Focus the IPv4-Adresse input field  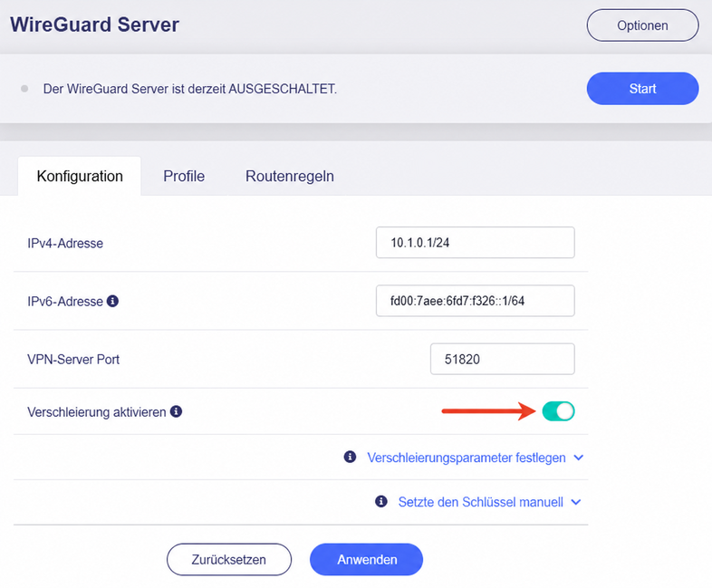(475, 243)
